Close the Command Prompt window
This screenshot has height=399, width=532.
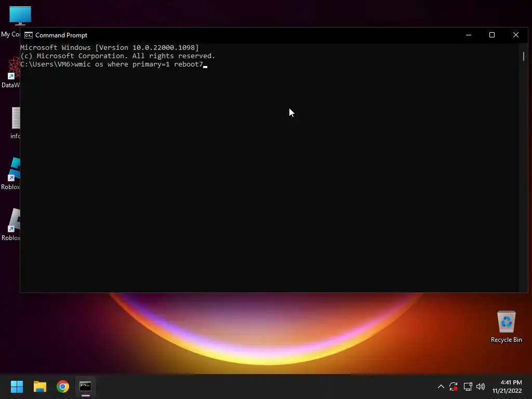[x=516, y=35]
